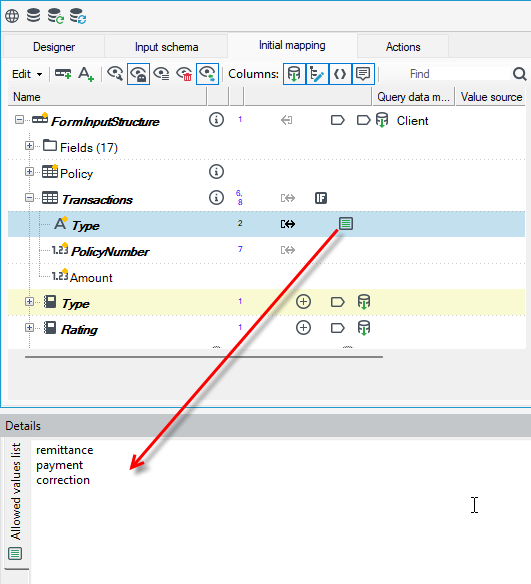Image resolution: width=531 pixels, height=584 pixels.
Task: Click the info icon on Policy row
Action: (216, 172)
